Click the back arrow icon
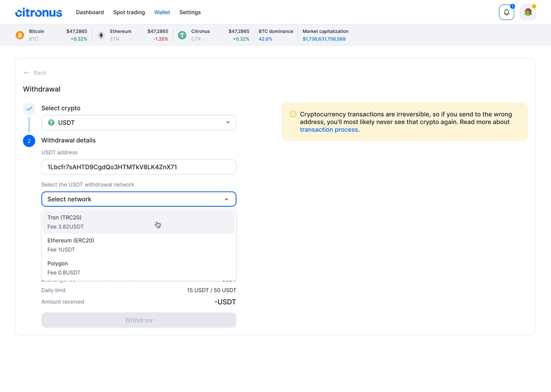This screenshot has width=551, height=392. 27,73
